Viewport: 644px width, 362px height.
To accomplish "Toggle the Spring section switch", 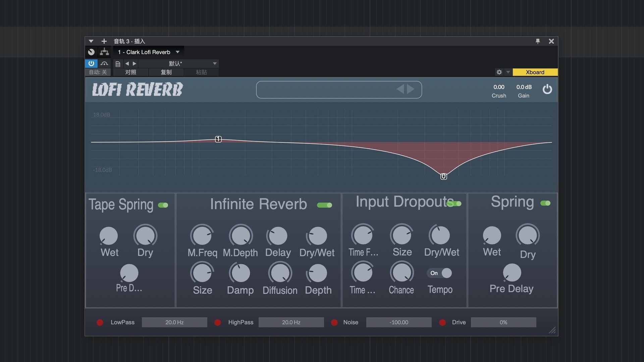I will click(545, 203).
